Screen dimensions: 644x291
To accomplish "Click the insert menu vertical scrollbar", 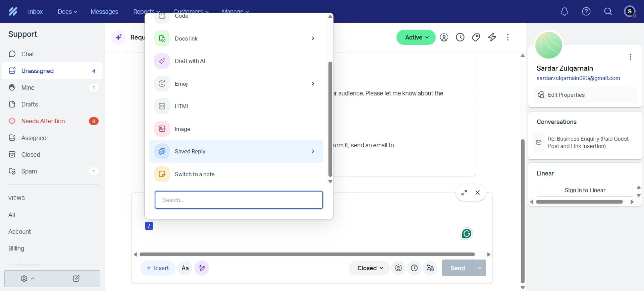I will point(330,119).
